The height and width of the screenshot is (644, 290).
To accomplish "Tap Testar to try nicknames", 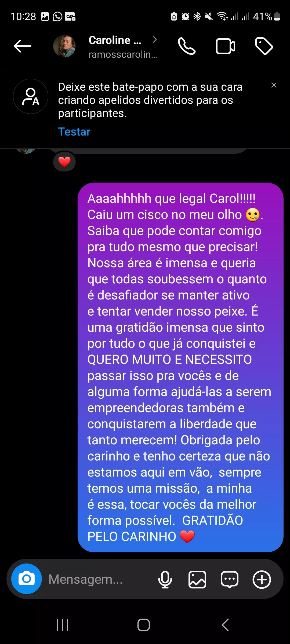I will 74,132.
